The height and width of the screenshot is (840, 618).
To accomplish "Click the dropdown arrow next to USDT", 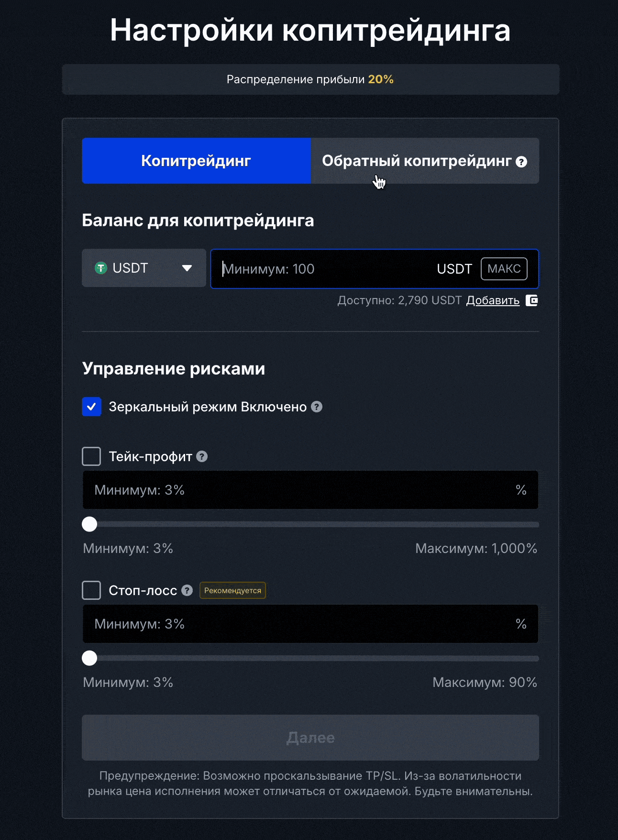I will coord(187,268).
